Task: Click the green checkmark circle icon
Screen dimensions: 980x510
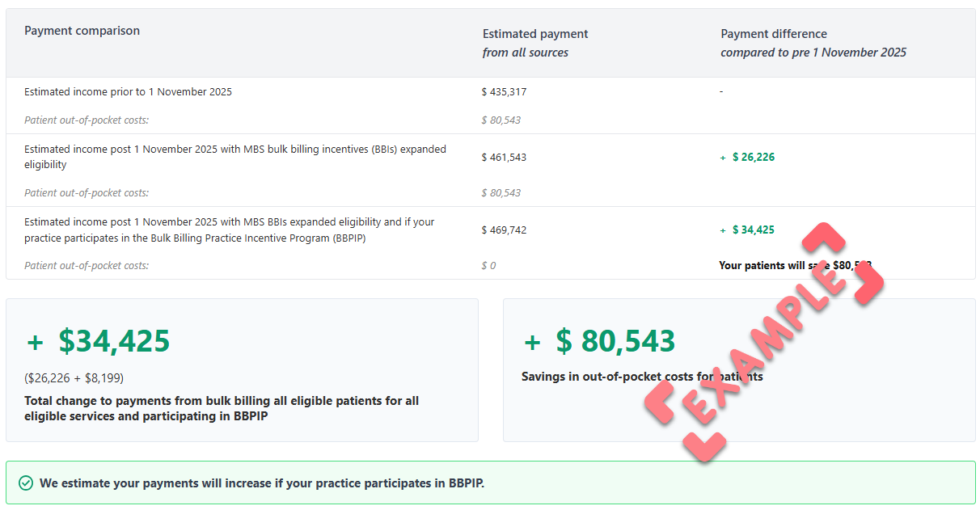Action: point(26,483)
